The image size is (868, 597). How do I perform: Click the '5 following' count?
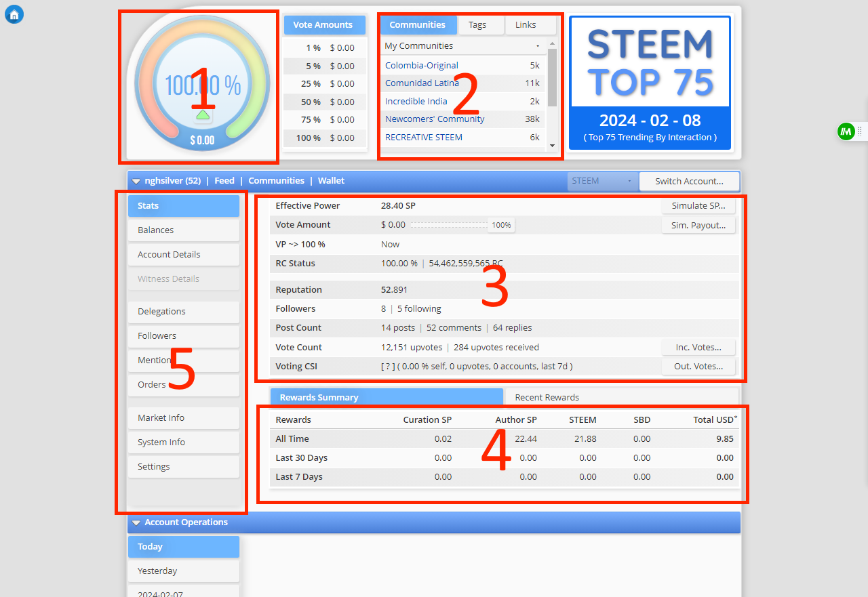pos(419,309)
